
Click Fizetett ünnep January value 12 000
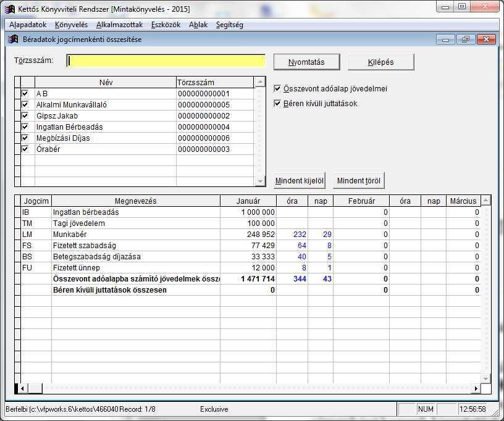248,267
